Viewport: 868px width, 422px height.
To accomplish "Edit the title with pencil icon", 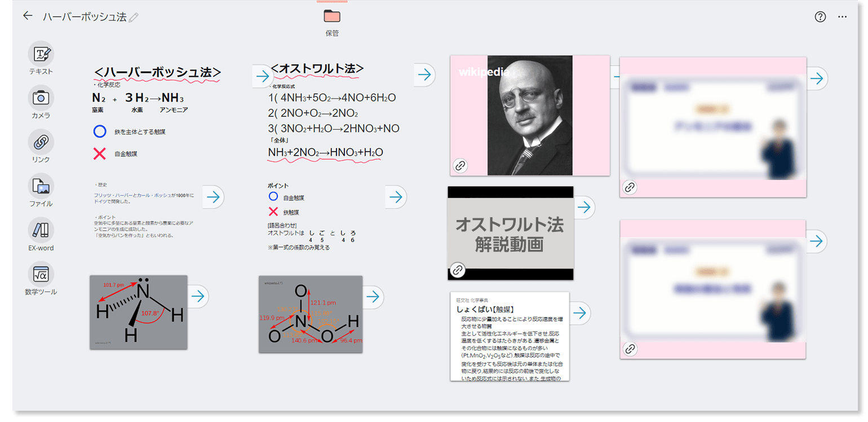I will tap(134, 17).
